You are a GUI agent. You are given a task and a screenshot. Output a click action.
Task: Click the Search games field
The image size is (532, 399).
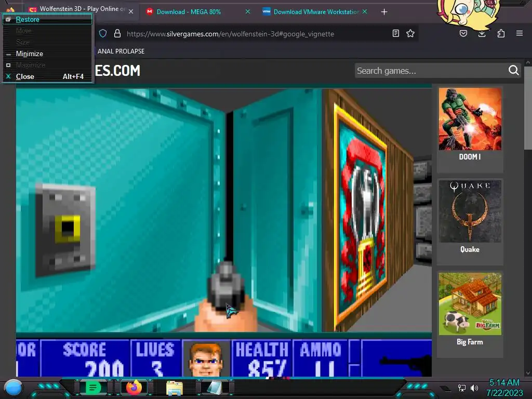[x=431, y=71]
